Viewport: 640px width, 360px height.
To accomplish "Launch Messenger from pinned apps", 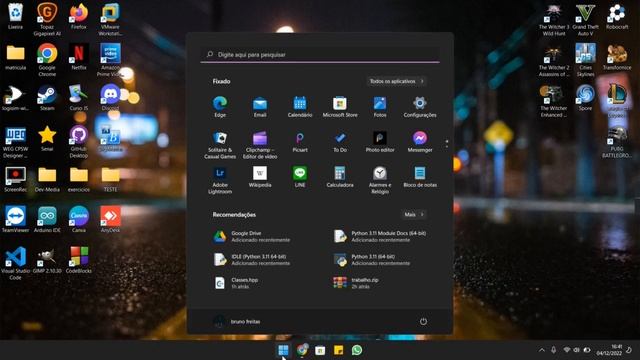I will click(x=420, y=142).
